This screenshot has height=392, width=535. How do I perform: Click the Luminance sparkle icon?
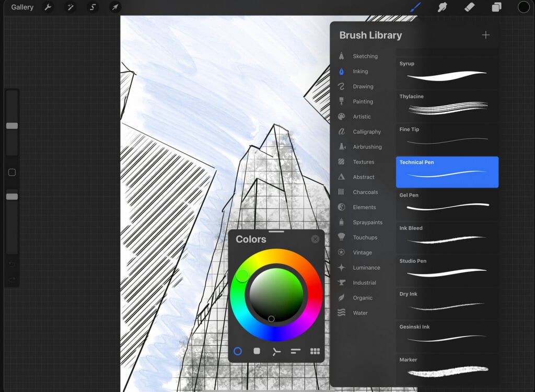coord(341,268)
